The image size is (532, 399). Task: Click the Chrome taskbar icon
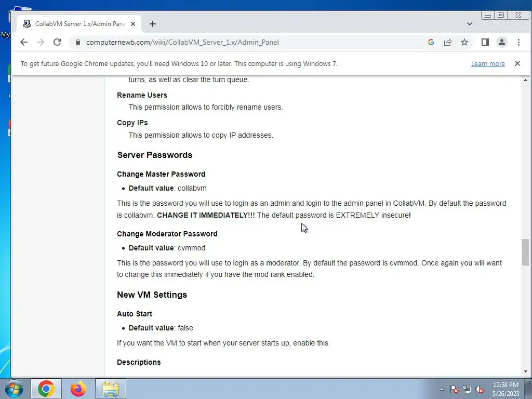pyautogui.click(x=46, y=389)
